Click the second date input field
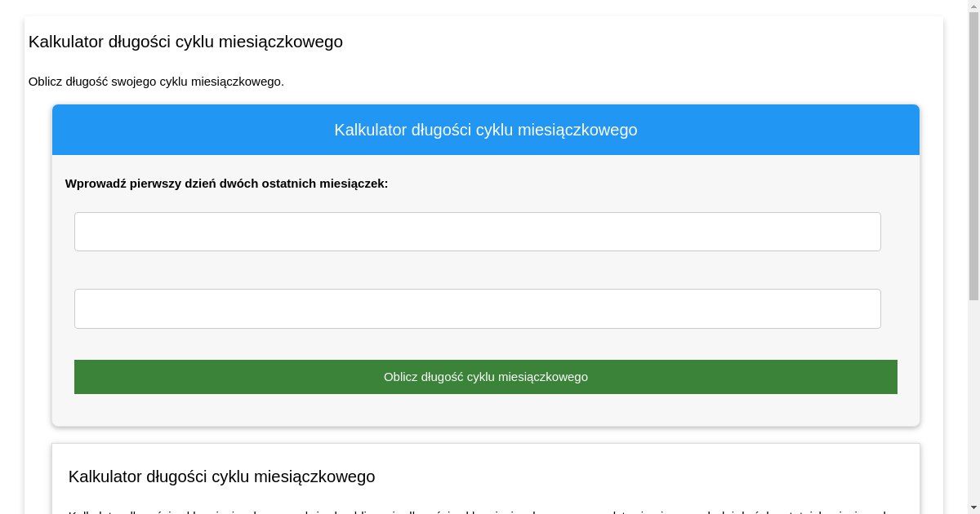 click(x=477, y=308)
